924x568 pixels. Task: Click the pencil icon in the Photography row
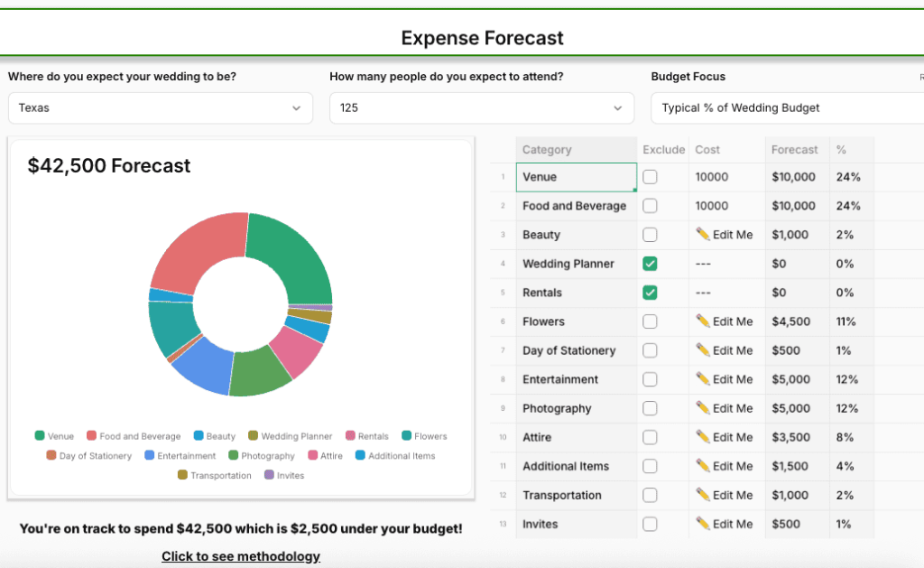(x=703, y=407)
